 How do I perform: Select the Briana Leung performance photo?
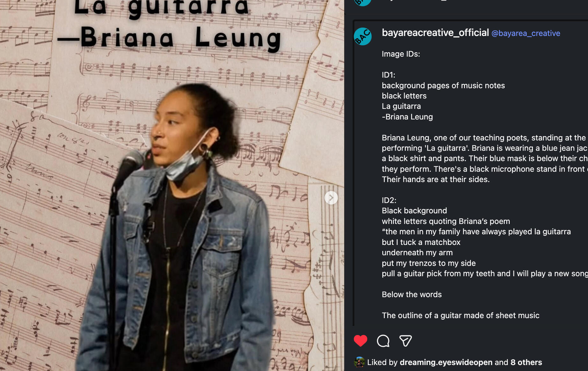coord(172,185)
